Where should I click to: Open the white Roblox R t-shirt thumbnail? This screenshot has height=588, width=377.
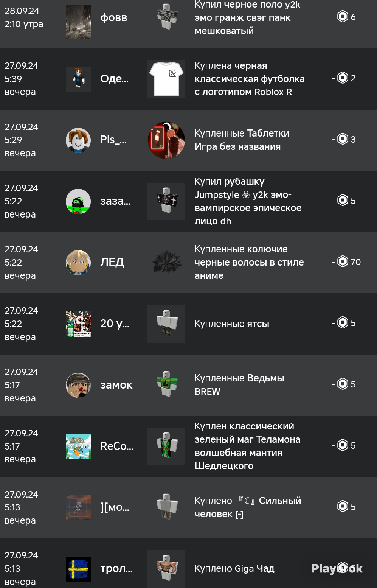point(166,79)
